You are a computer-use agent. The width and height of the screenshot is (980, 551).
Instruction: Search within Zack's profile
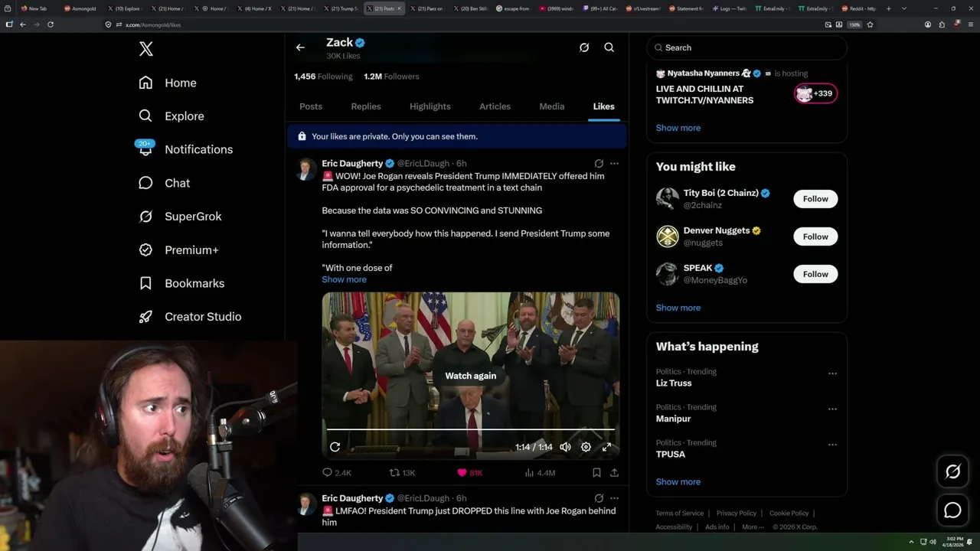point(609,47)
